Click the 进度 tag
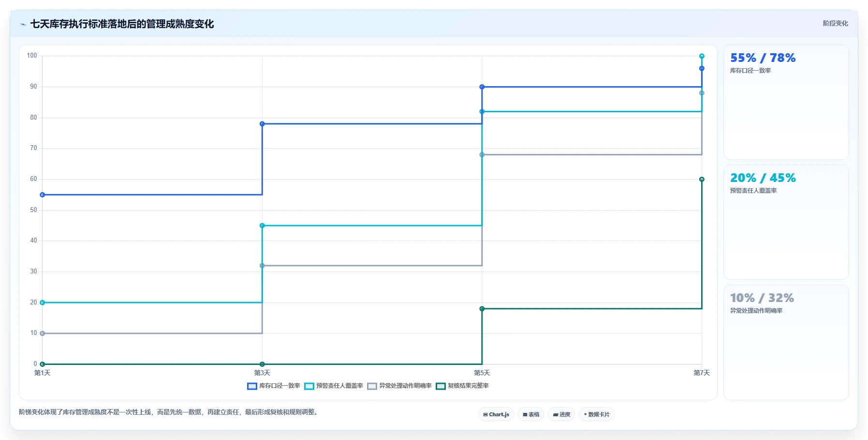 click(x=561, y=414)
